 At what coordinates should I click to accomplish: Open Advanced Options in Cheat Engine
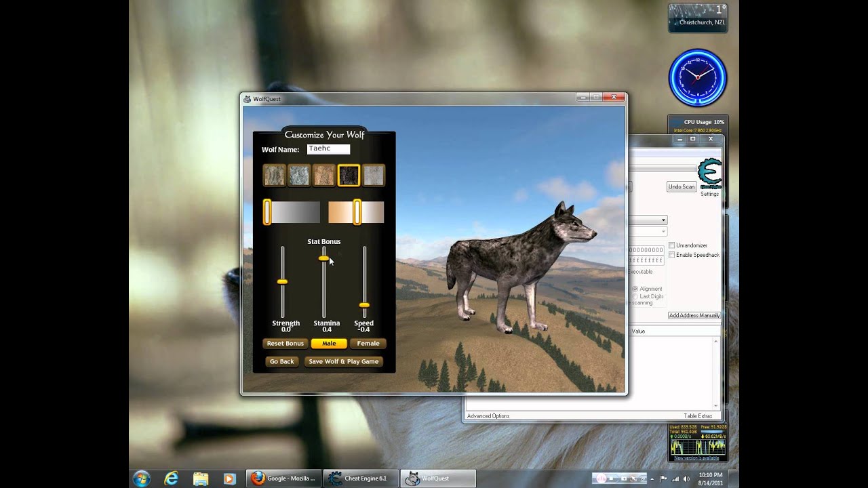488,416
